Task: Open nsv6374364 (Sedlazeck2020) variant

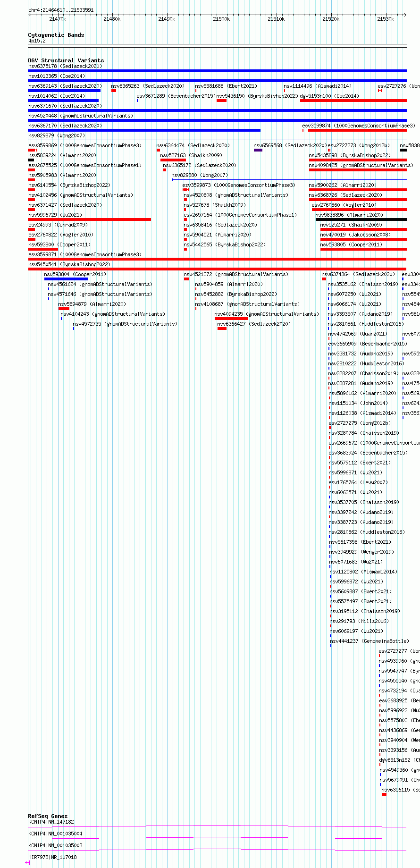Action: (358, 274)
